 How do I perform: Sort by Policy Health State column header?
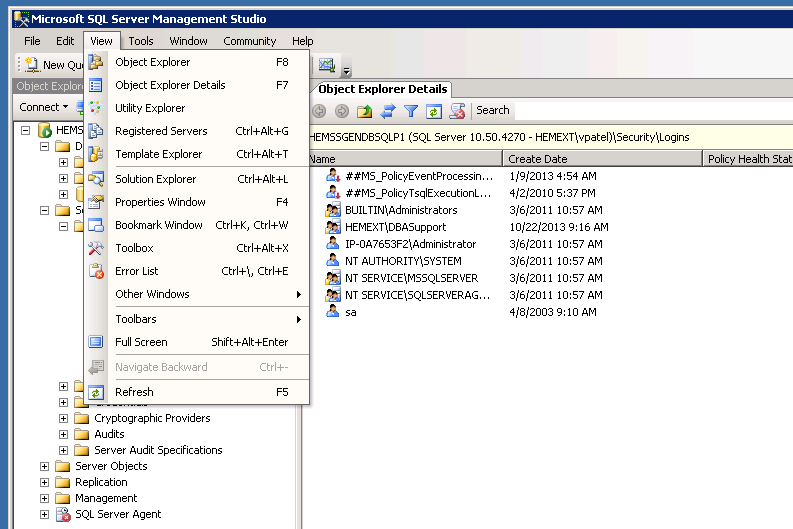[748, 159]
